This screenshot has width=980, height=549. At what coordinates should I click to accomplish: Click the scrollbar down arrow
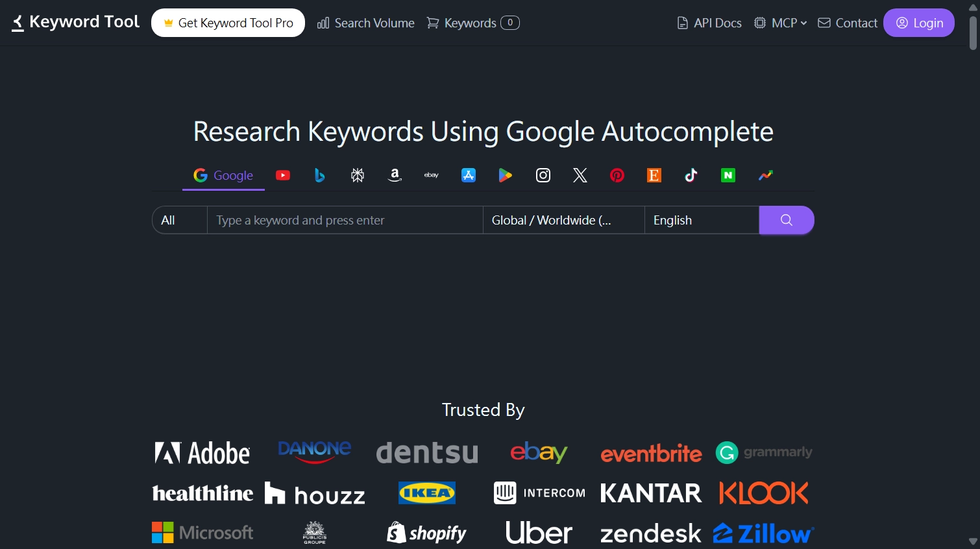[973, 541]
